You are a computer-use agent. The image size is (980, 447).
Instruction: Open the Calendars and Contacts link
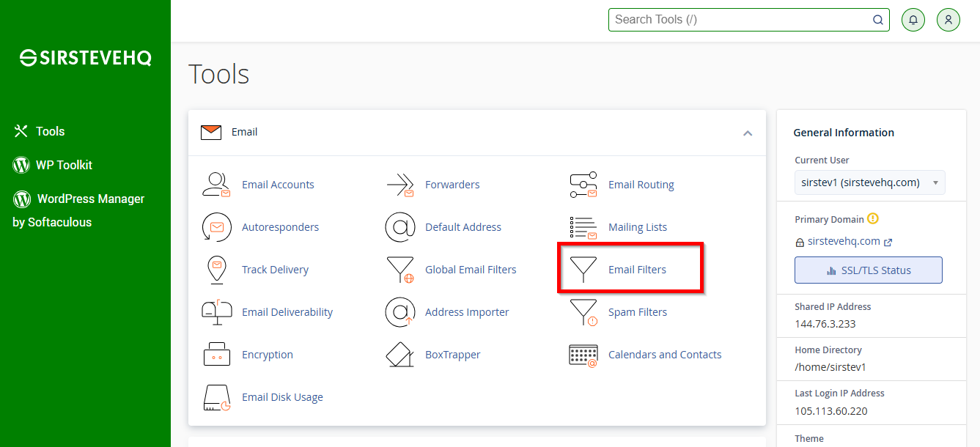665,355
